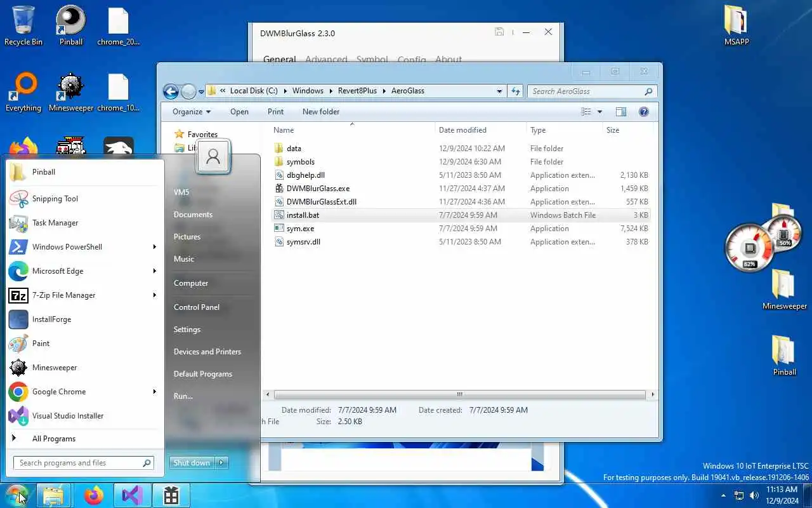Switch to Config tab in DWMBlurGlass
The image size is (812, 508).
412,59
